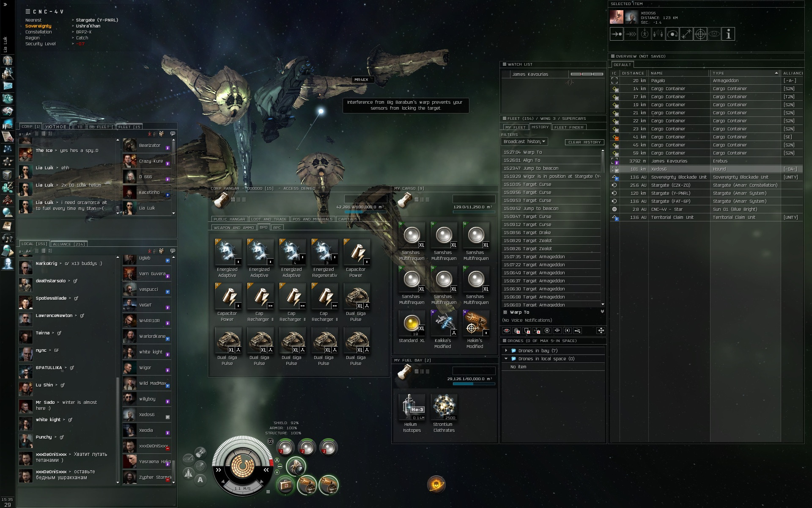Activate the armor repair kit module

point(285,485)
